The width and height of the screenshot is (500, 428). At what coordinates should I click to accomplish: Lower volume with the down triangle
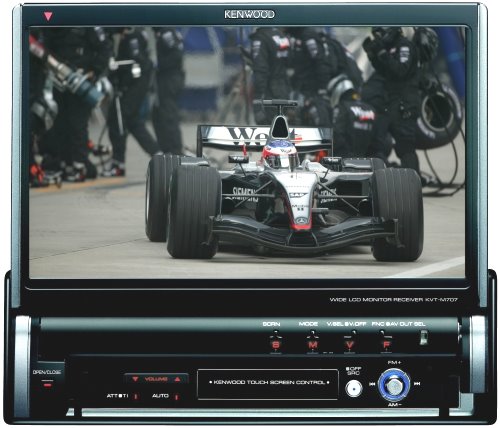(x=135, y=379)
